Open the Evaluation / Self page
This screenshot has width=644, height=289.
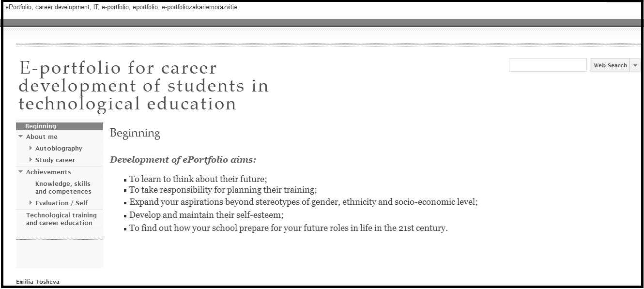coord(61,203)
